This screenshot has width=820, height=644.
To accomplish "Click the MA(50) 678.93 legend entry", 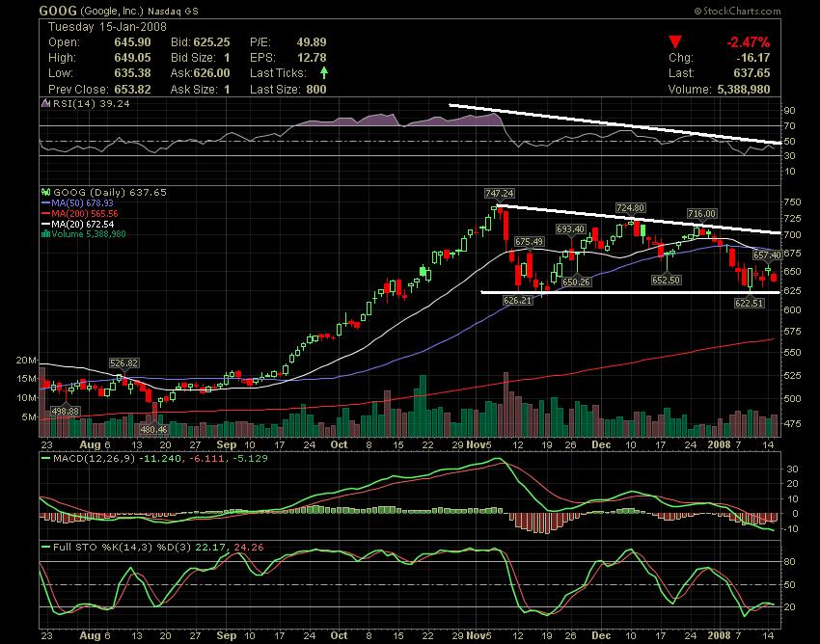I will point(77,202).
